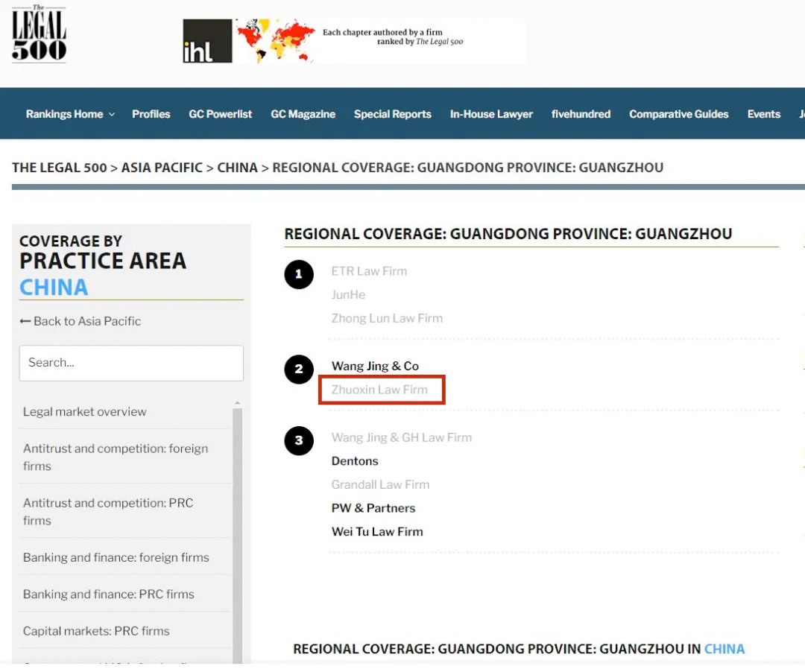Click the sidebar scrollbar up arrow
This screenshot has width=805, height=672.
238,404
